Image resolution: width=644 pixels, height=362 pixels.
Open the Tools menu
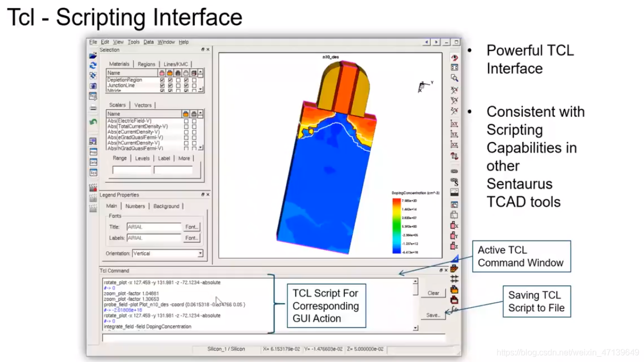pyautogui.click(x=133, y=42)
